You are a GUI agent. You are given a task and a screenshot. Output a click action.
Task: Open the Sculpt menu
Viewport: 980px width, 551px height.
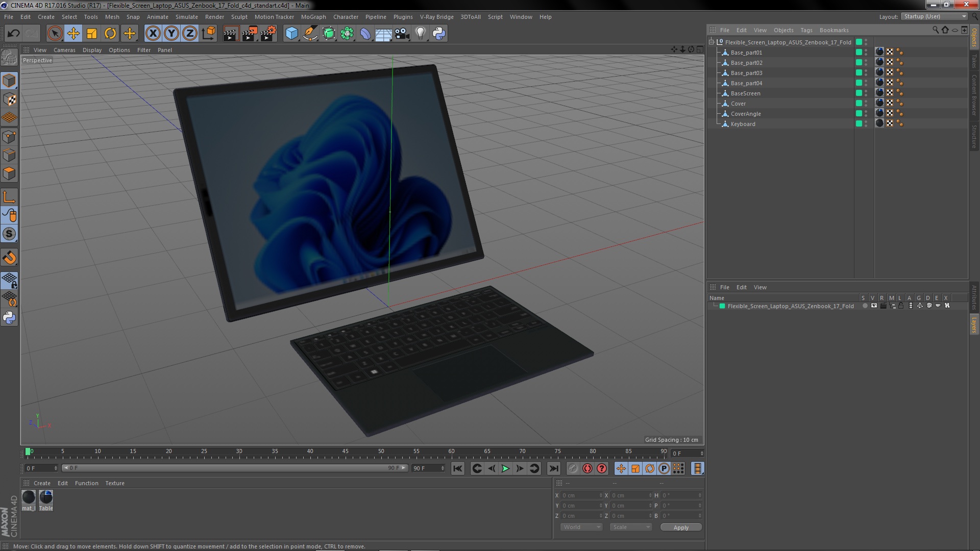tap(239, 17)
